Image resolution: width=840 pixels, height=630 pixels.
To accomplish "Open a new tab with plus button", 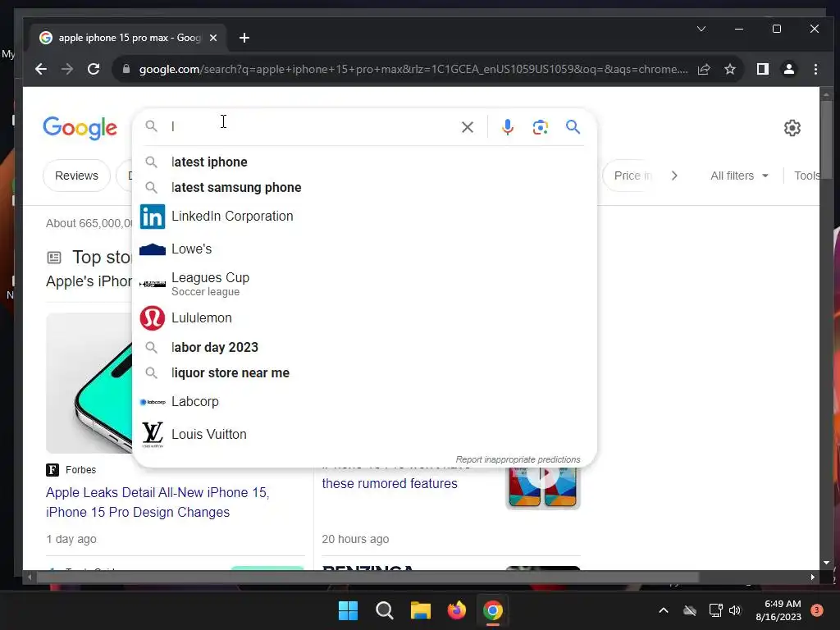I will [x=244, y=38].
